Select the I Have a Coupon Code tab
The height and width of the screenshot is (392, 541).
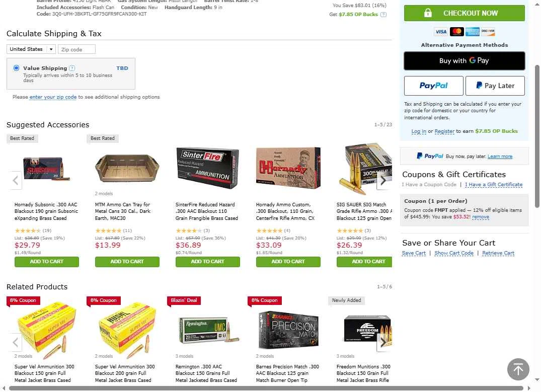[429, 185]
